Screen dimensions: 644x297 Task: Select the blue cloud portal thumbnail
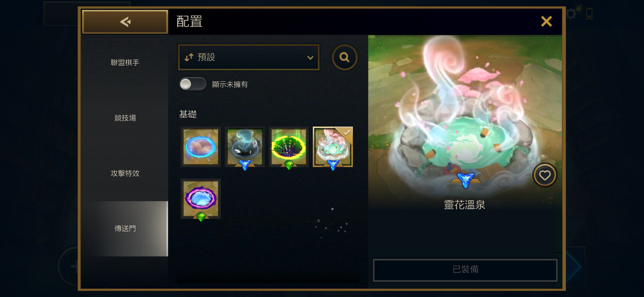(x=201, y=147)
